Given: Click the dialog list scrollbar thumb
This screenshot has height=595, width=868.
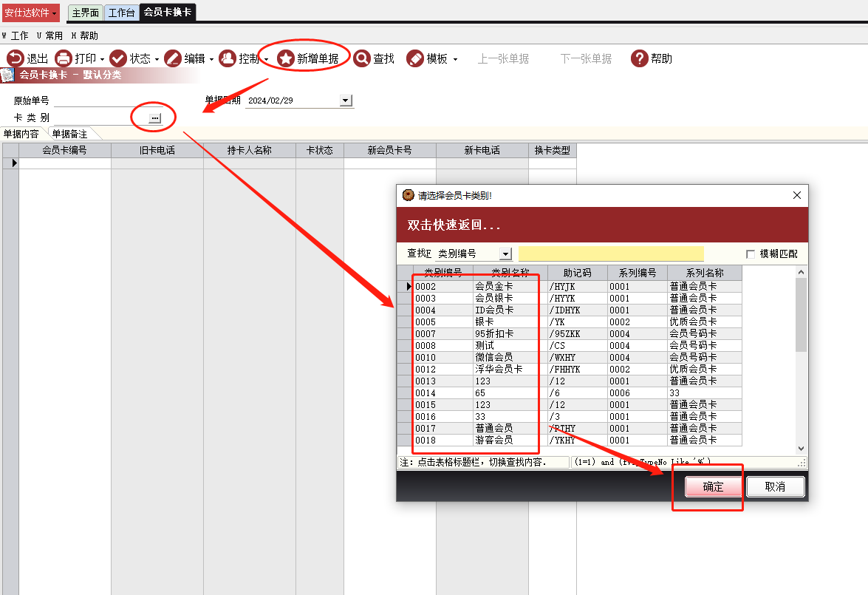Looking at the screenshot, I should (x=801, y=315).
